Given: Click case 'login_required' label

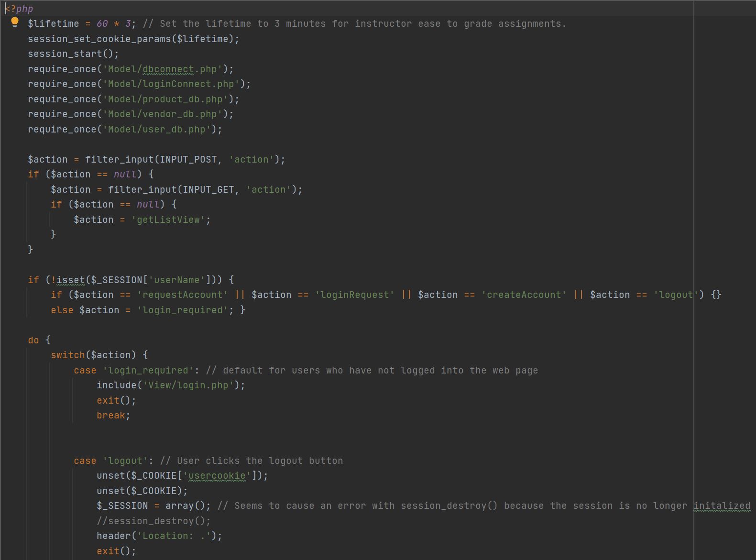Looking at the screenshot, I should click(136, 370).
